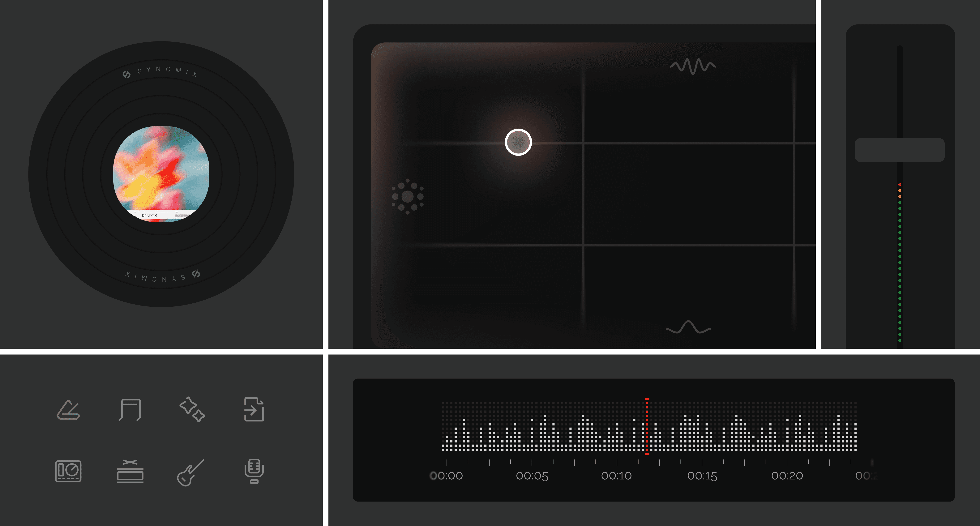Select the electric guitar icon
Viewport: 980px width, 526px height.
(x=191, y=472)
